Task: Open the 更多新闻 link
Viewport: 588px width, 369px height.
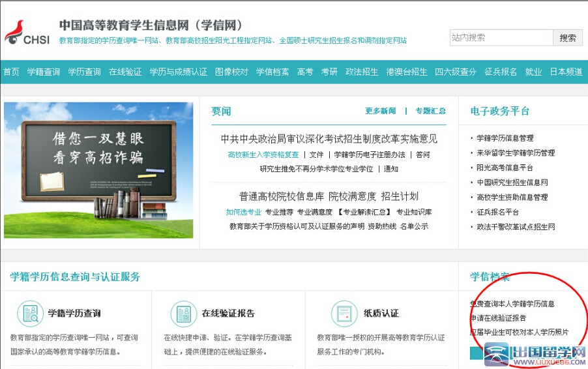Action: pyautogui.click(x=380, y=111)
